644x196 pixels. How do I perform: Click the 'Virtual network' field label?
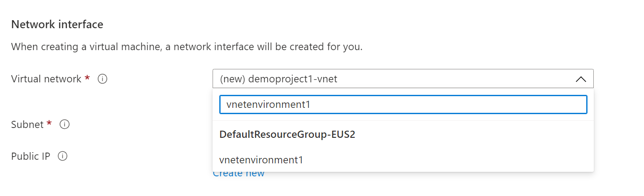coord(46,79)
